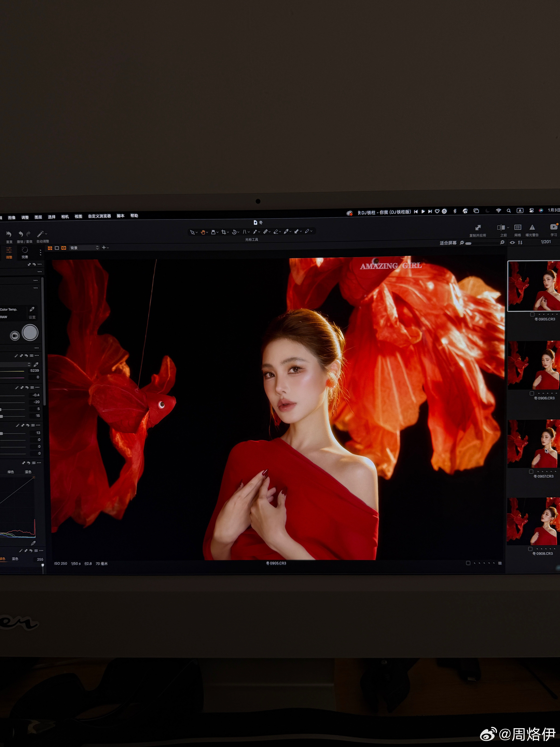Image resolution: width=560 pixels, height=747 pixels.
Task: Tick the checkbox under thumbnail 冬0906.CR3
Action: [532, 393]
